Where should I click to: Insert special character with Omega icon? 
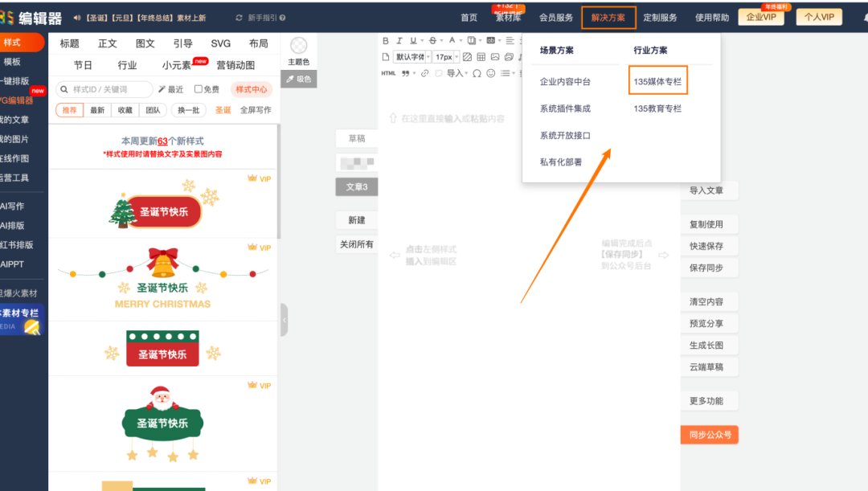[x=477, y=73]
